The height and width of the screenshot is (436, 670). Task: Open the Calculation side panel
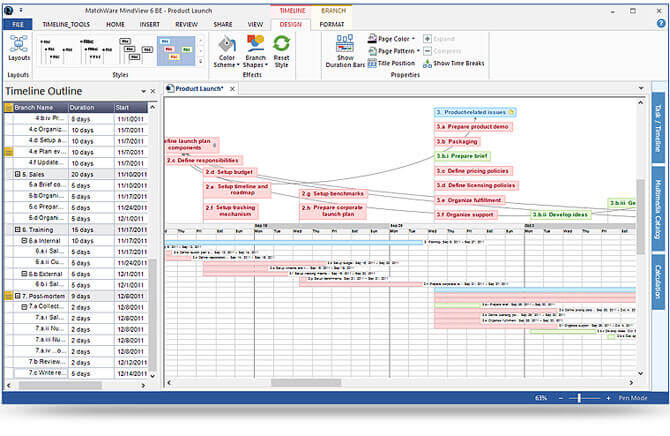[x=658, y=281]
